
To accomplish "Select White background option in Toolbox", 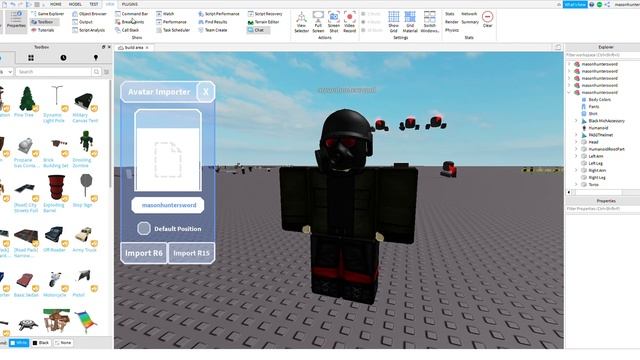I will click(x=19, y=343).
